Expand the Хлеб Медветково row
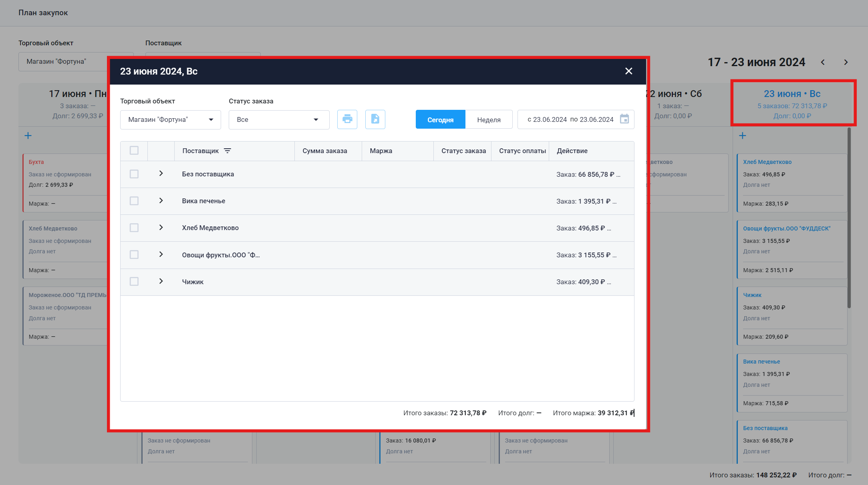Image resolution: width=868 pixels, height=485 pixels. (x=161, y=227)
